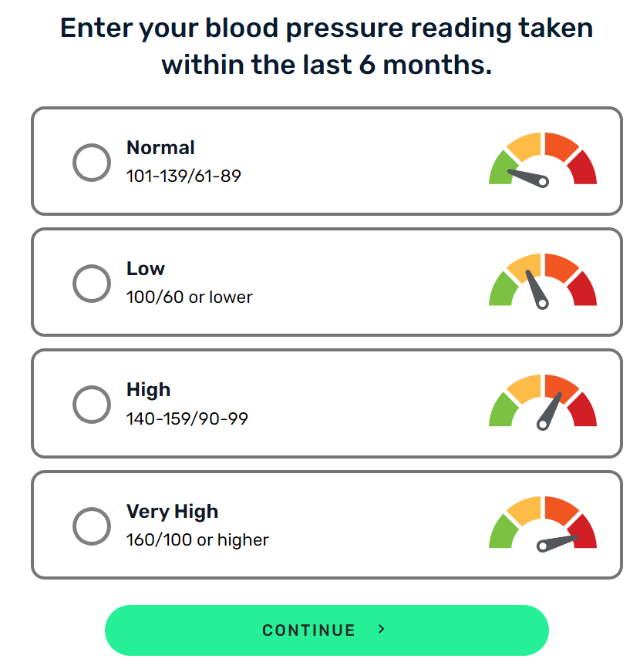Click the 101-139/61-89 range text
This screenshot has height=672, width=640.
[x=184, y=176]
